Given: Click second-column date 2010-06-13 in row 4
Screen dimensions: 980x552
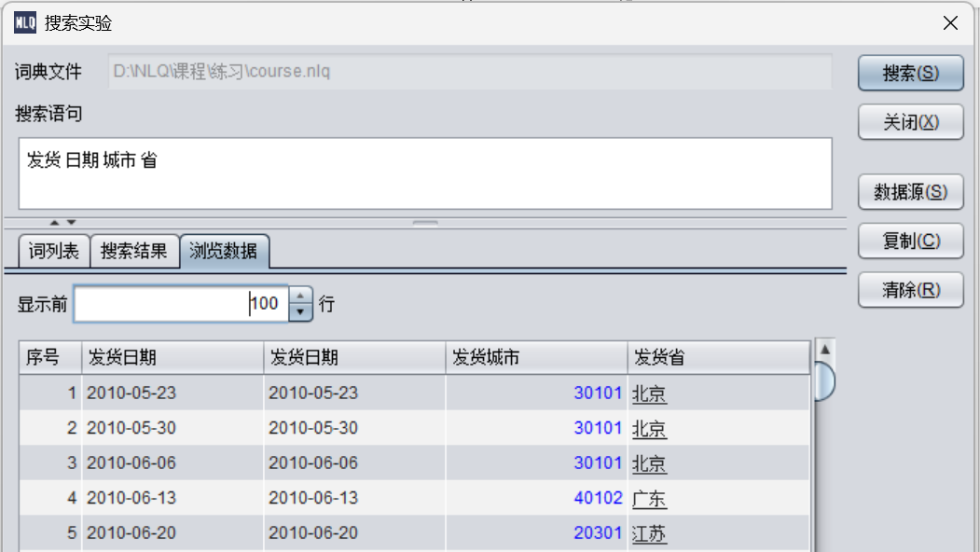Looking at the screenshot, I should click(x=313, y=498).
